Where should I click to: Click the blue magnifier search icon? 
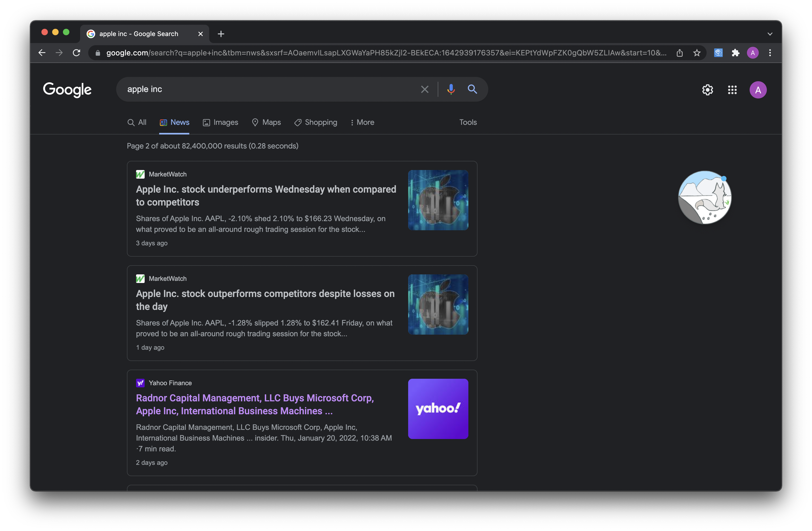click(x=472, y=89)
